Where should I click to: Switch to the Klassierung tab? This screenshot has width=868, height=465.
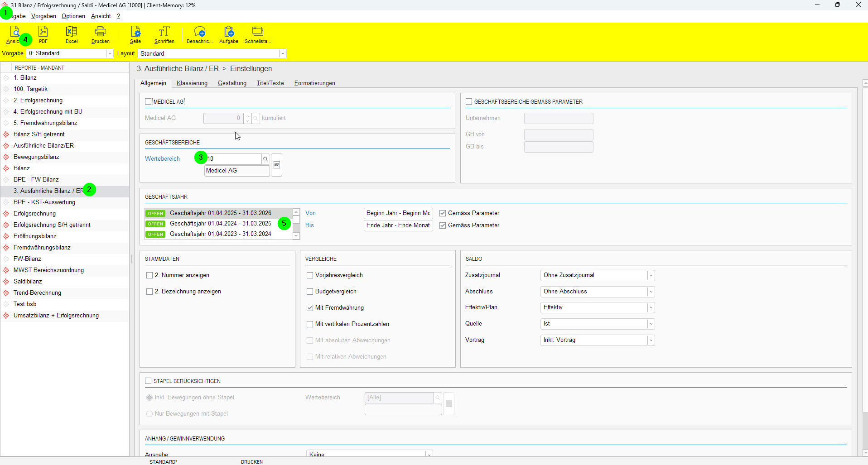coord(192,83)
